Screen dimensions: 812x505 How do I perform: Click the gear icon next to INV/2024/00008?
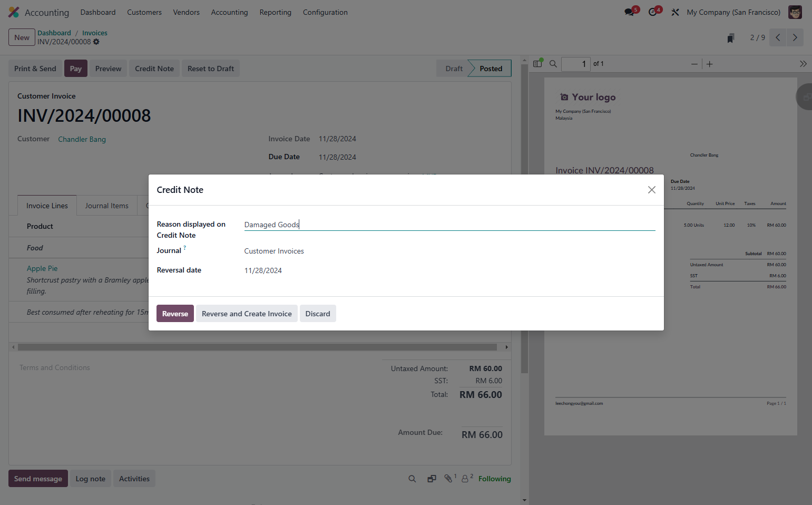click(x=96, y=42)
